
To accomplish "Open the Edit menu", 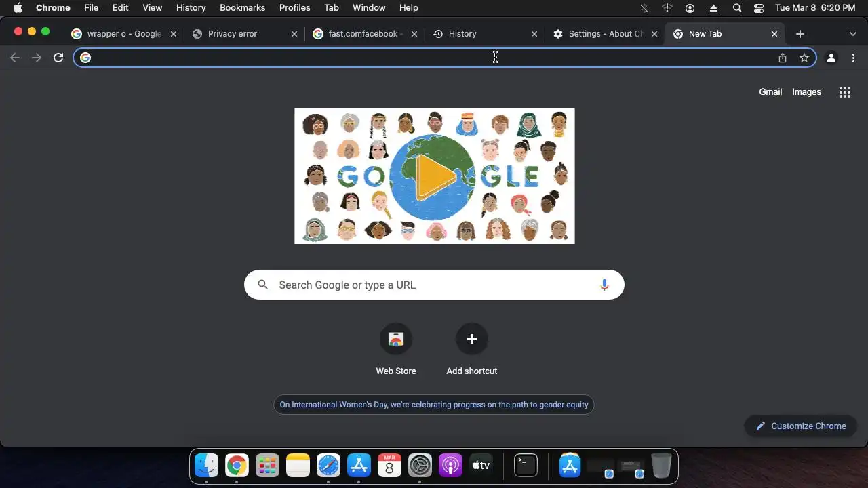I will pyautogui.click(x=121, y=8).
